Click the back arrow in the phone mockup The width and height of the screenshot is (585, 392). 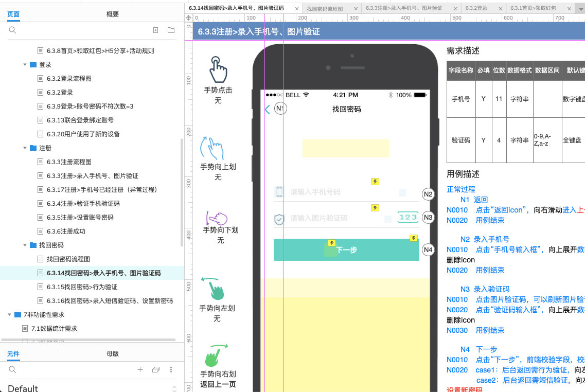point(267,109)
